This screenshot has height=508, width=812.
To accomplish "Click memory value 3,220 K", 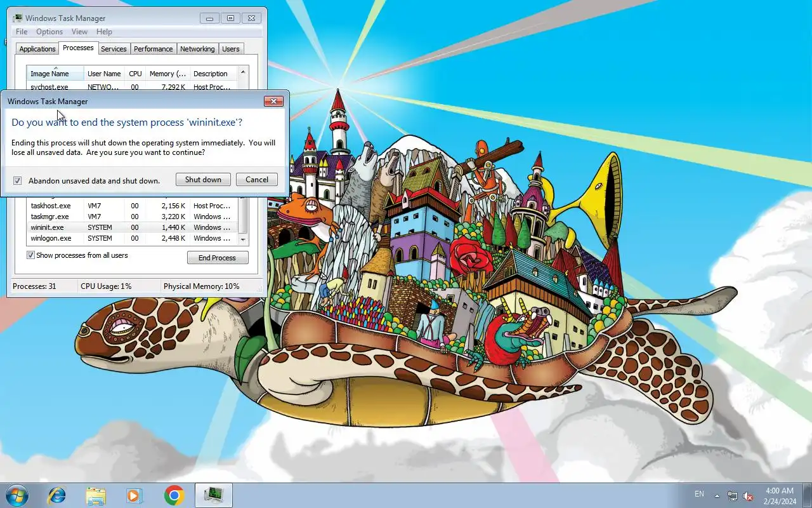I will click(173, 217).
